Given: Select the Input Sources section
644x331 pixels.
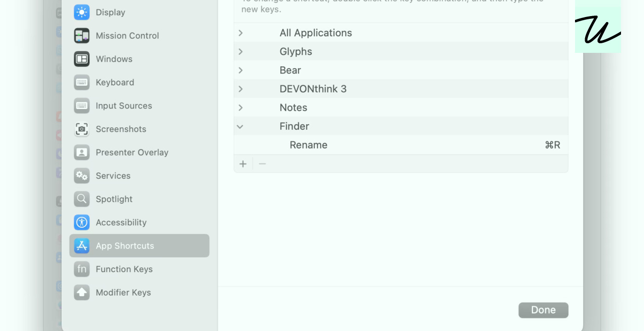Looking at the screenshot, I should [139, 106].
